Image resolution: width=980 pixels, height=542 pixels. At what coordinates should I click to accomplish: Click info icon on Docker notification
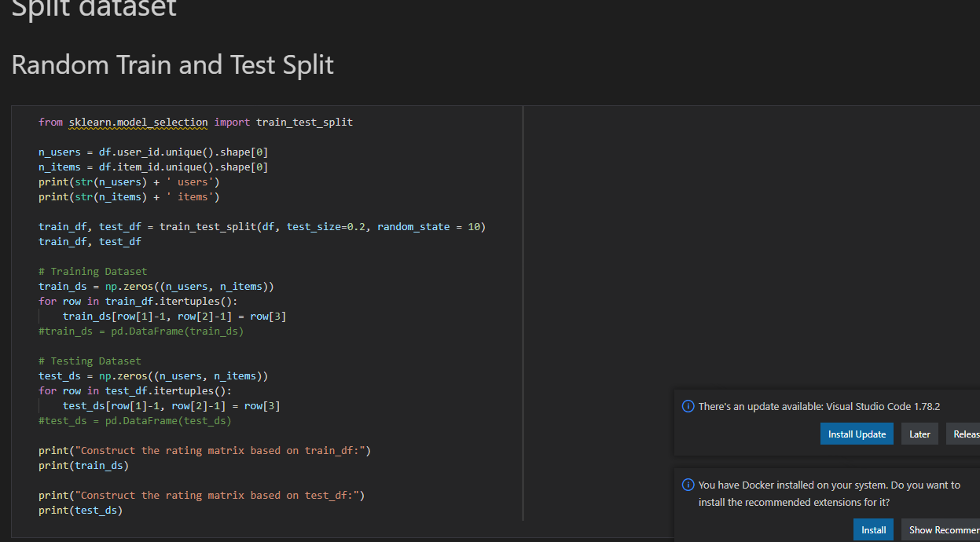(x=688, y=485)
